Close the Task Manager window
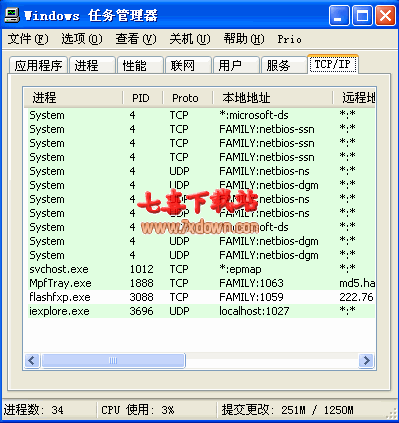The image size is (399, 423). pyautogui.click(x=385, y=16)
